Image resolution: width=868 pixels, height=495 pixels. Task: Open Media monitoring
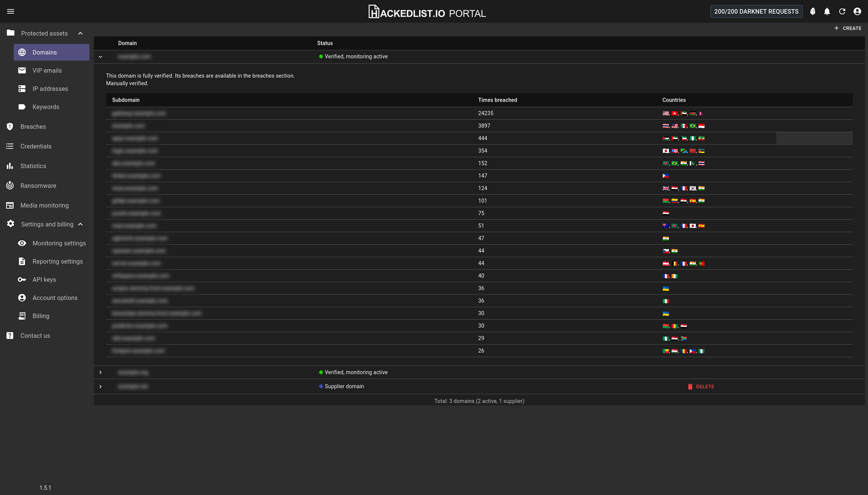click(x=44, y=205)
